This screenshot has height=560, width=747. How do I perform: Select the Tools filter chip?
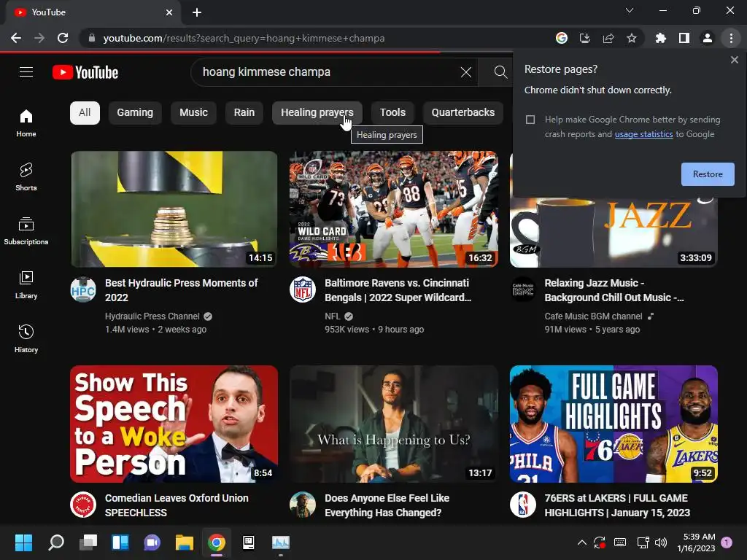[x=392, y=113]
